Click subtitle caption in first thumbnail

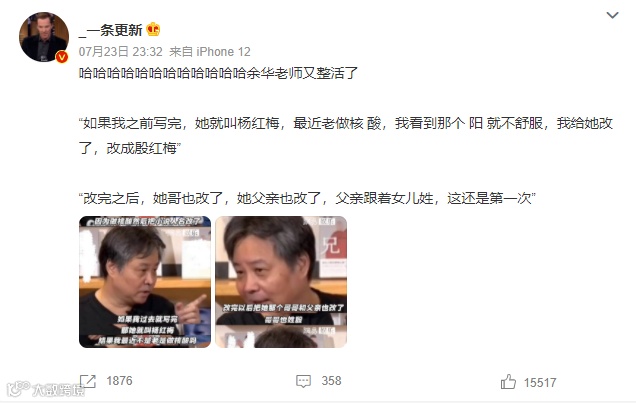pyautogui.click(x=147, y=330)
